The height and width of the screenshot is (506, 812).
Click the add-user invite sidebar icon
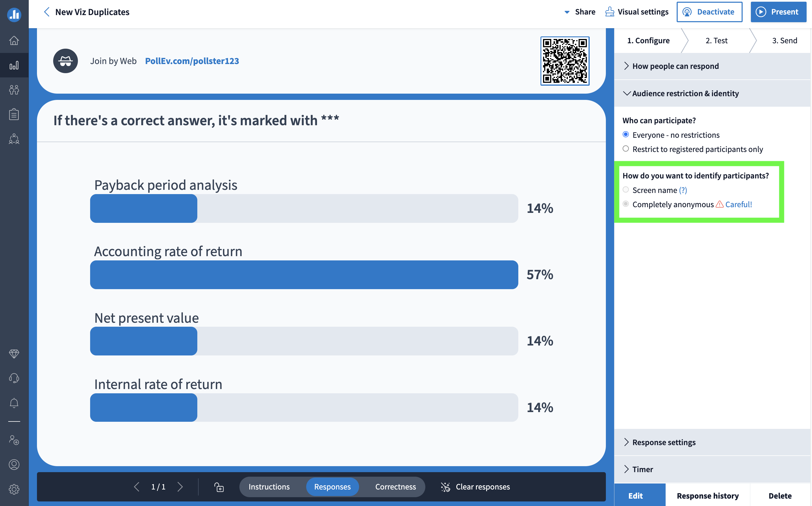pyautogui.click(x=14, y=440)
